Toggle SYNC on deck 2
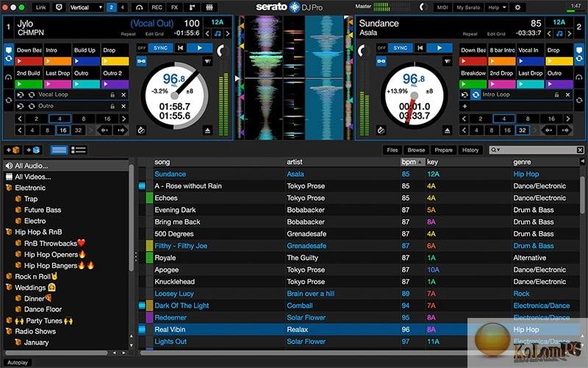Viewport: 588px width, 368px height. click(x=400, y=48)
